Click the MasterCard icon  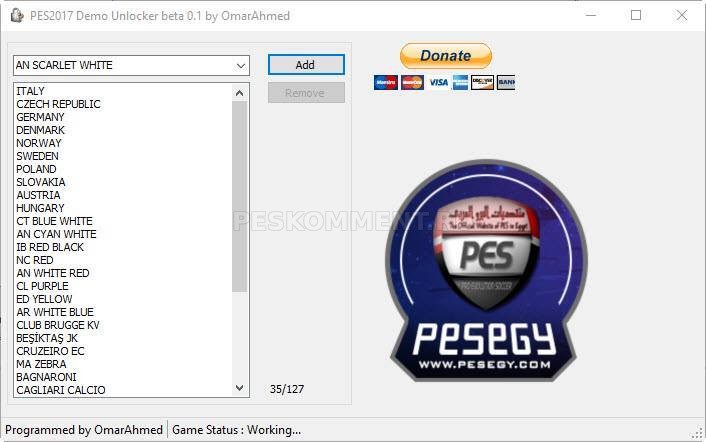click(x=412, y=82)
